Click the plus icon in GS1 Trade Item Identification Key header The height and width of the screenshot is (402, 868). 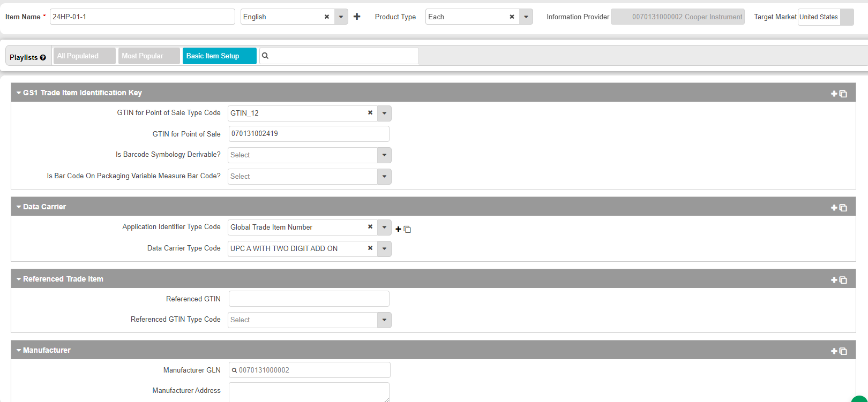[x=834, y=94]
